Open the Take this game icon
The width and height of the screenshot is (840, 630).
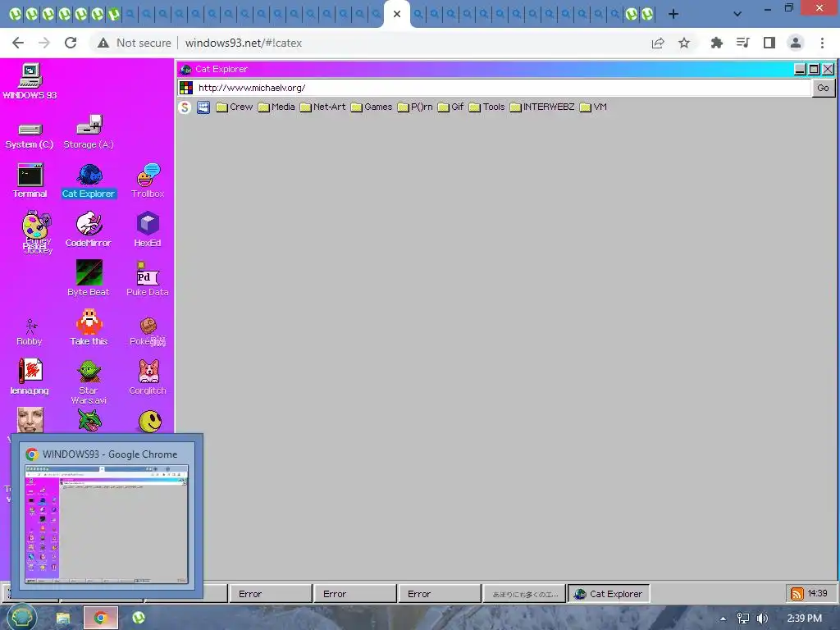89,328
